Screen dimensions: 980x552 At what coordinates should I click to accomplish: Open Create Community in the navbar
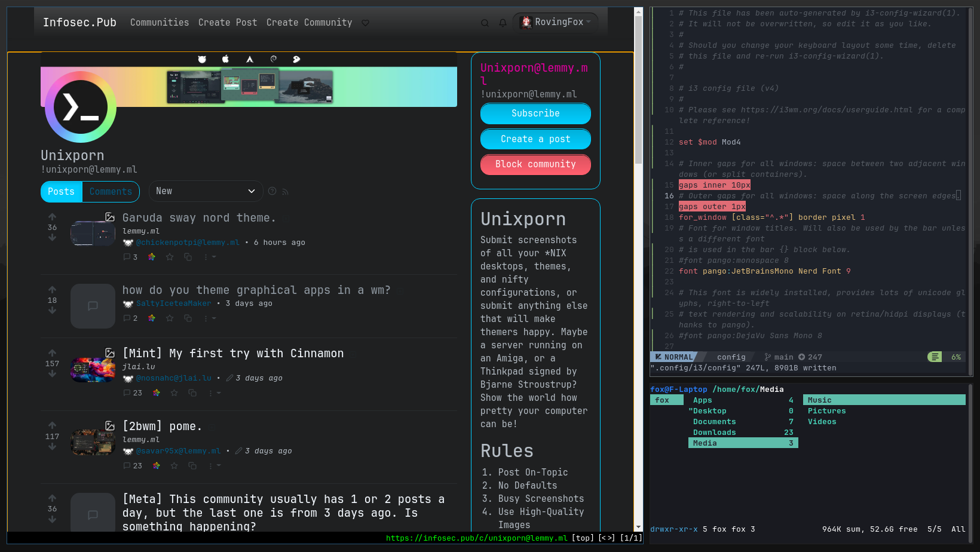pos(309,22)
